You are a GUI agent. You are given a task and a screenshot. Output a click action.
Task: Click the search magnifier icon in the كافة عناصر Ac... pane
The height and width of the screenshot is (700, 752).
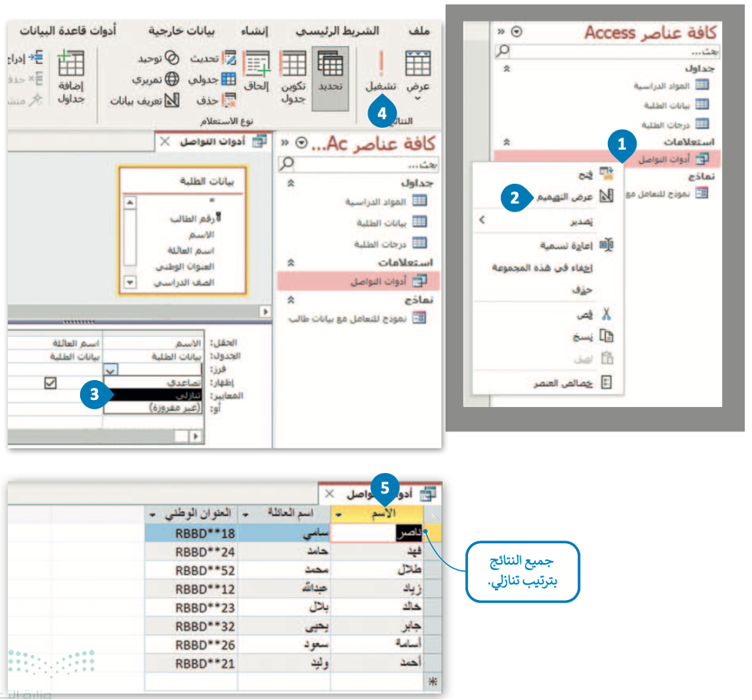coord(286,164)
